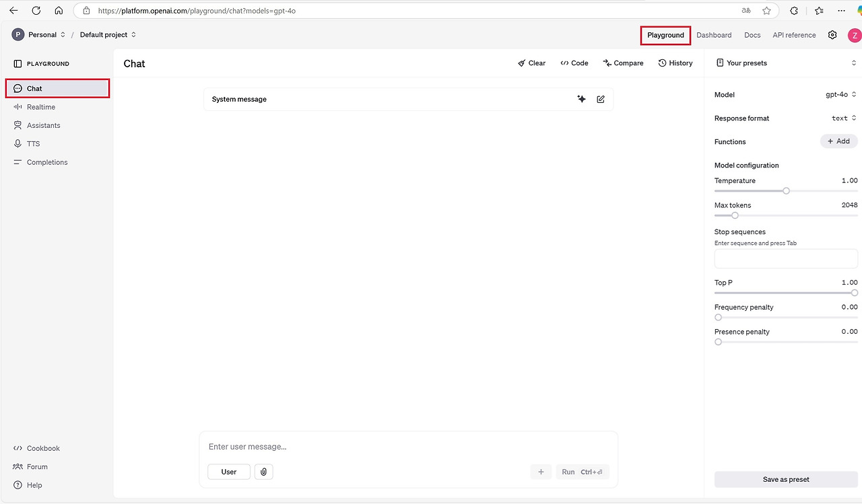Edit the system message pencil icon

coord(601,99)
